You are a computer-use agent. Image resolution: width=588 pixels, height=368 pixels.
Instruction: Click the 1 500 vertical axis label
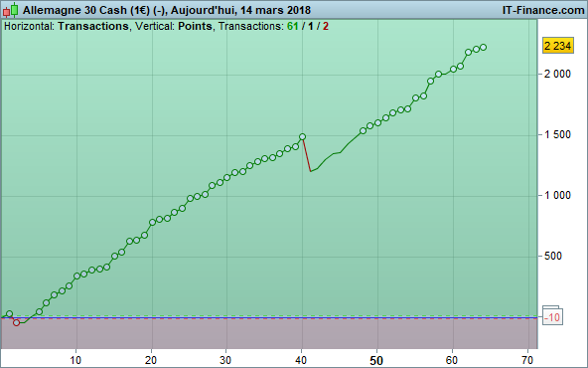coord(557,134)
